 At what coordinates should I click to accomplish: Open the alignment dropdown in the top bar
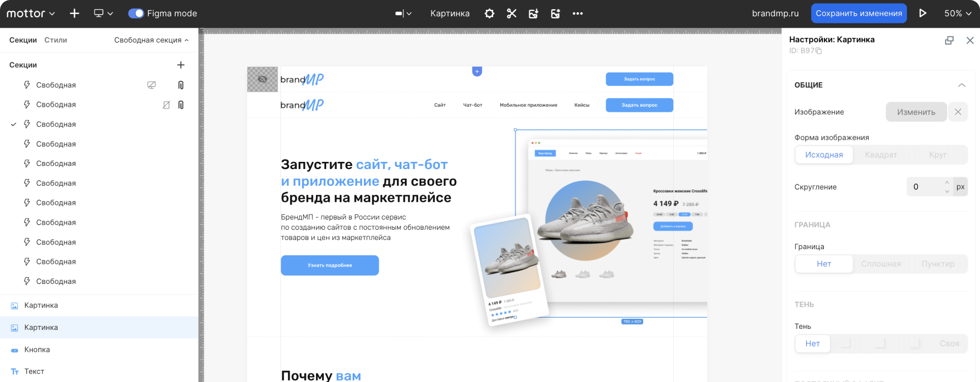pyautogui.click(x=403, y=13)
